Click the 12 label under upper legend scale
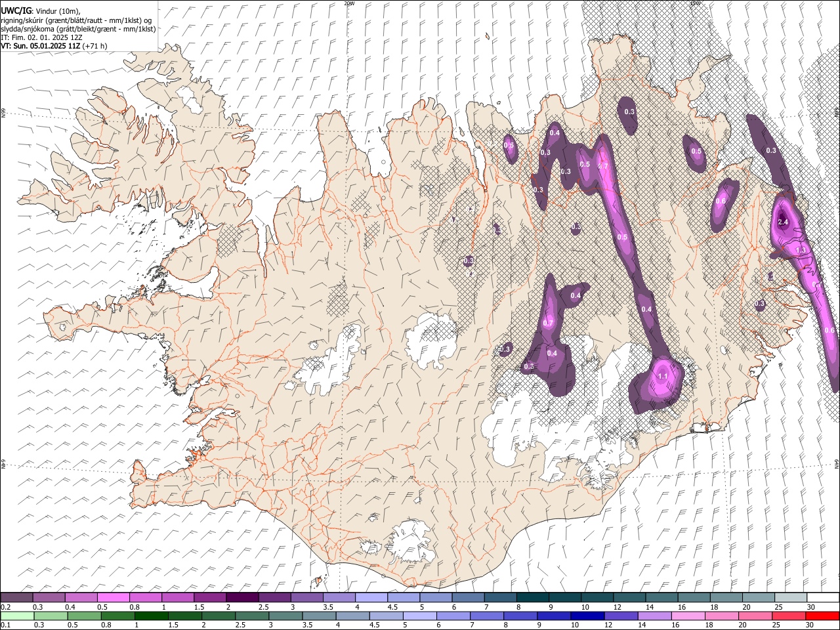This screenshot has width=840, height=630. (x=618, y=607)
